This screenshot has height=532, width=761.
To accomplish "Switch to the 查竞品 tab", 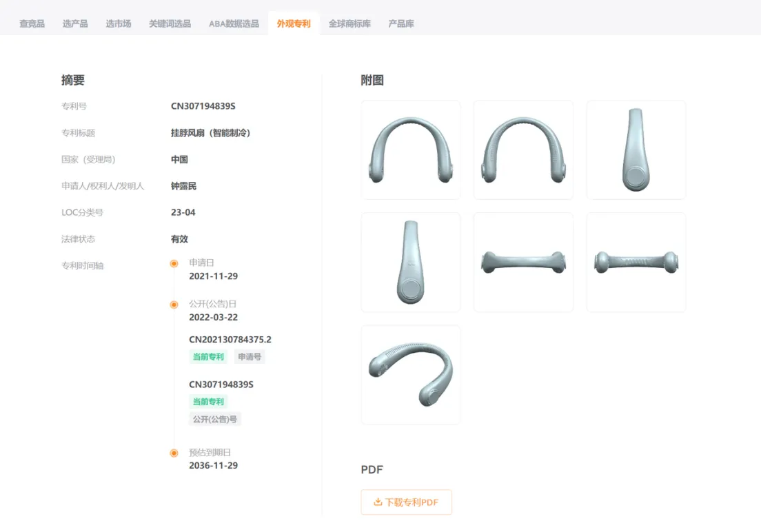I will [x=31, y=22].
